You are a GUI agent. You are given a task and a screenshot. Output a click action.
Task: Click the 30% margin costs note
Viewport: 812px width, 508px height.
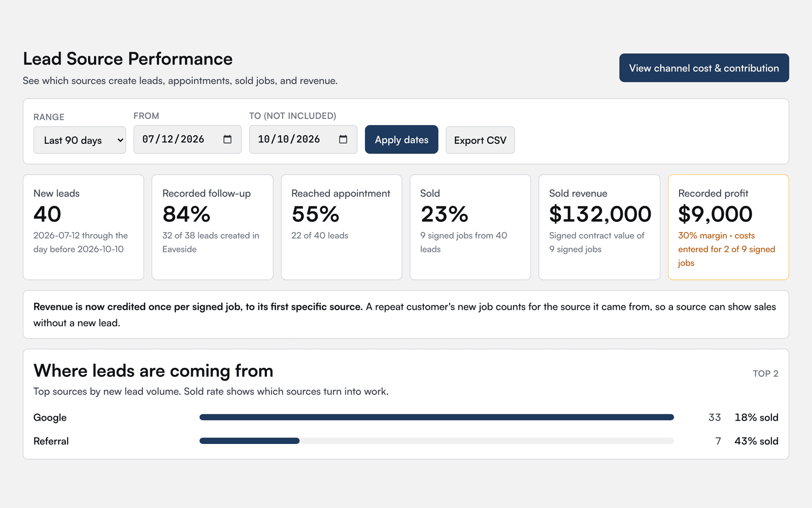click(727, 249)
